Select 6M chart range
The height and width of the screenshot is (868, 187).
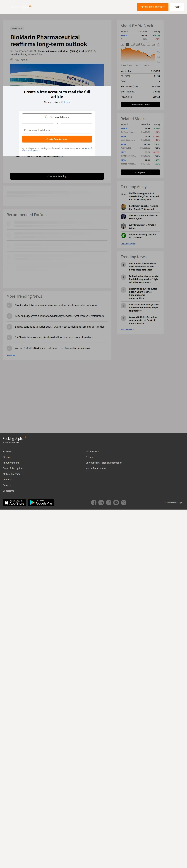click(x=138, y=44)
